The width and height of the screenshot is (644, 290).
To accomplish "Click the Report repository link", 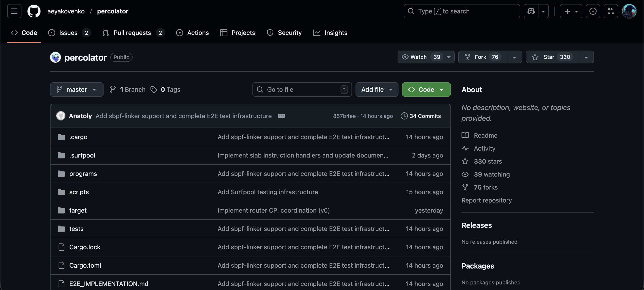I will click(x=486, y=200).
